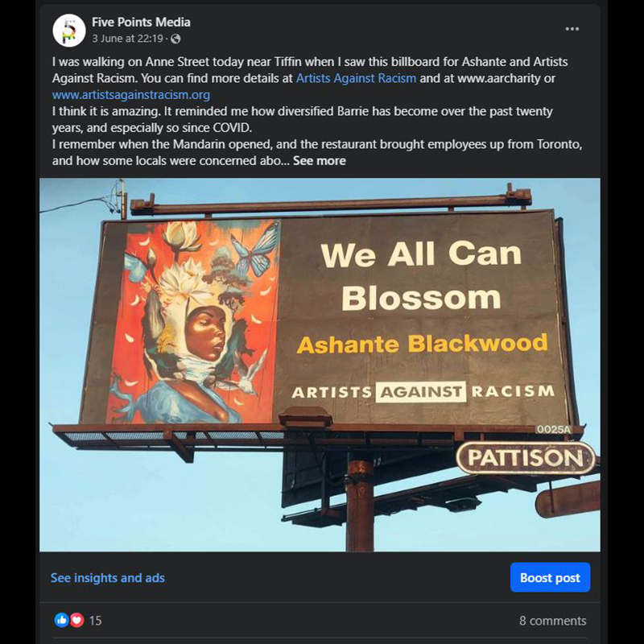The image size is (644, 644).
Task: Click the blue thumbs-up reaction icon
Action: 62,620
